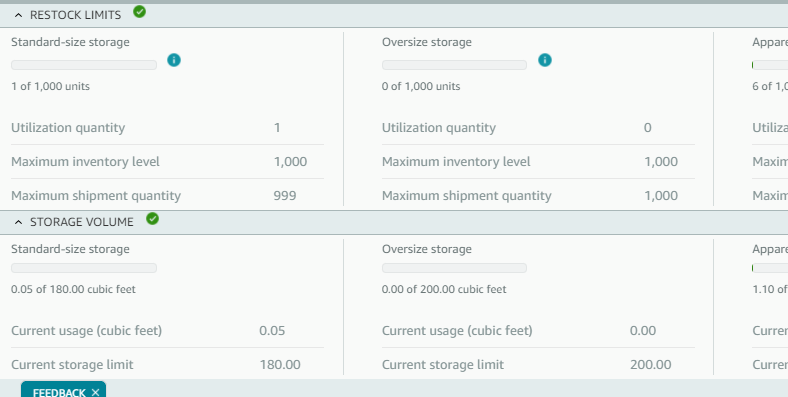This screenshot has width=788, height=397.
Task: Click green checkmark beside STORAGE VOLUME
Action: pos(152,219)
